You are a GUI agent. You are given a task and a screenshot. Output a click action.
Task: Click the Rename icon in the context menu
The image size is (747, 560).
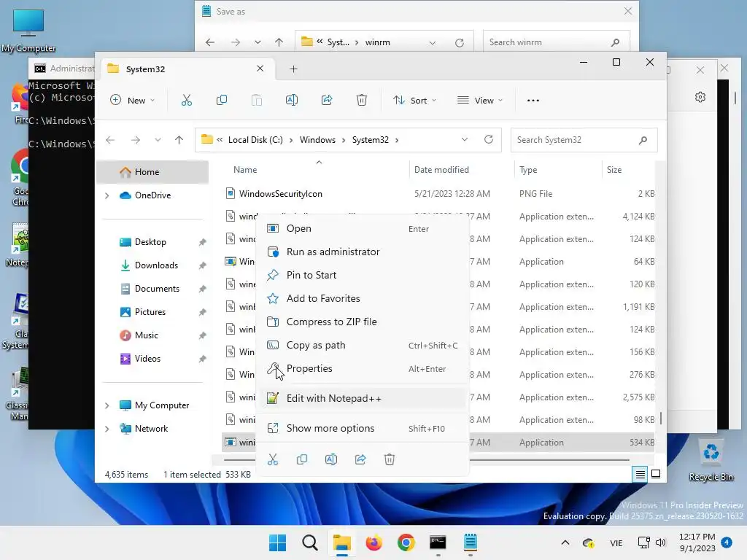(331, 459)
